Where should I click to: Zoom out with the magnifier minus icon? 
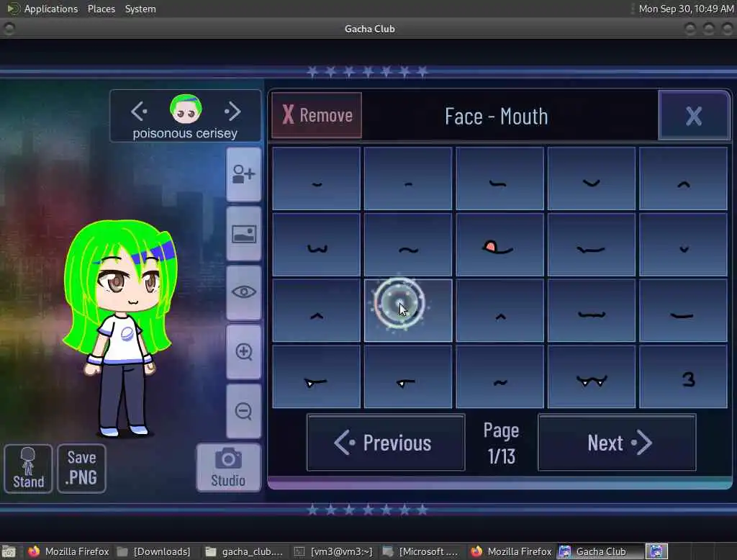coord(243,411)
